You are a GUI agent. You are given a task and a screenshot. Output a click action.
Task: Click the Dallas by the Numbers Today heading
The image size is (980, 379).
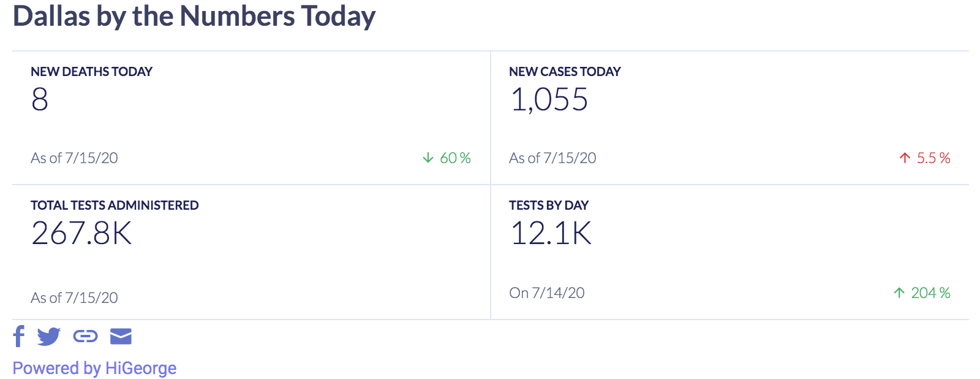(194, 16)
